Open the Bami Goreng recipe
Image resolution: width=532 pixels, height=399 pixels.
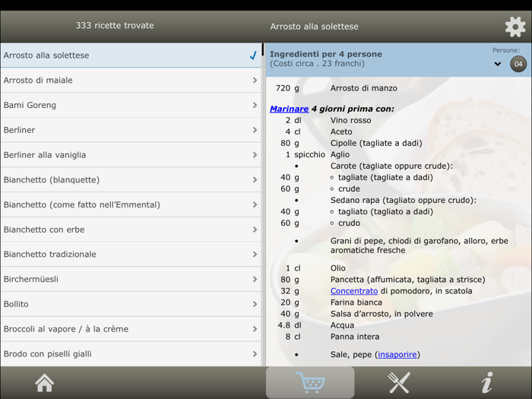point(131,105)
